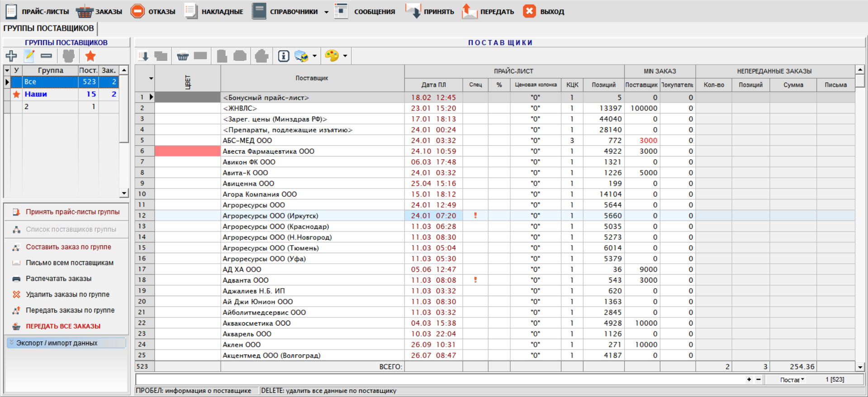Click the Позиций header under ПРАЙС-ЛИСТ
Image resolution: width=868 pixels, height=397 pixels.
point(604,85)
